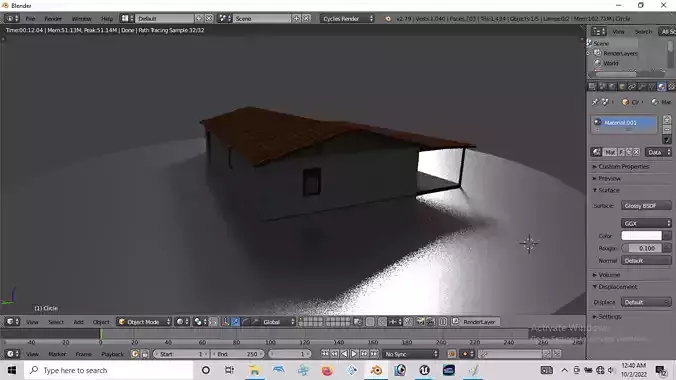Image resolution: width=676 pixels, height=380 pixels.
Task: Open the Cycles Render engine dropdown
Action: (x=347, y=19)
